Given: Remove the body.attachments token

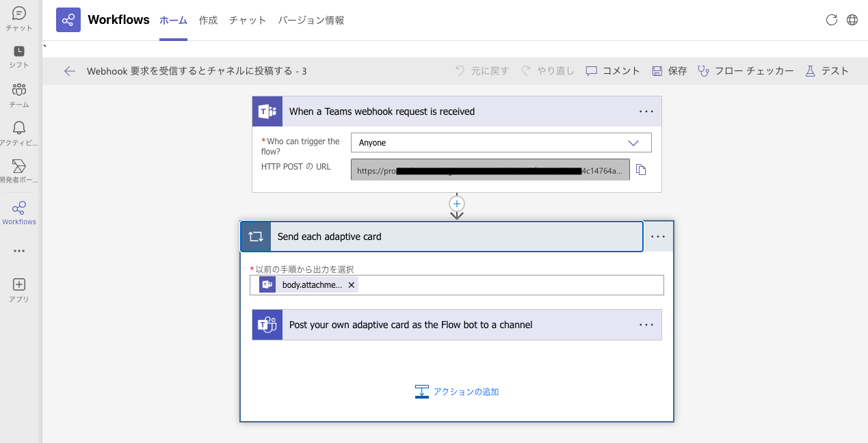Looking at the screenshot, I should tap(351, 284).
